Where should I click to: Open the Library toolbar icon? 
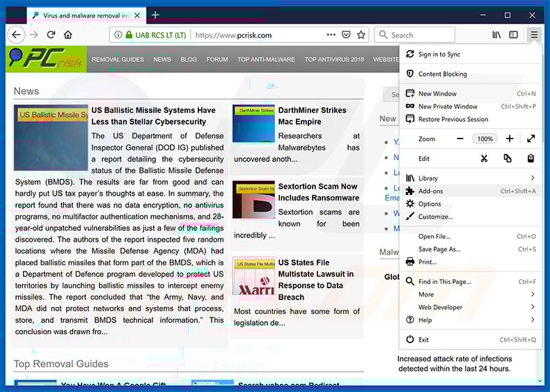496,35
